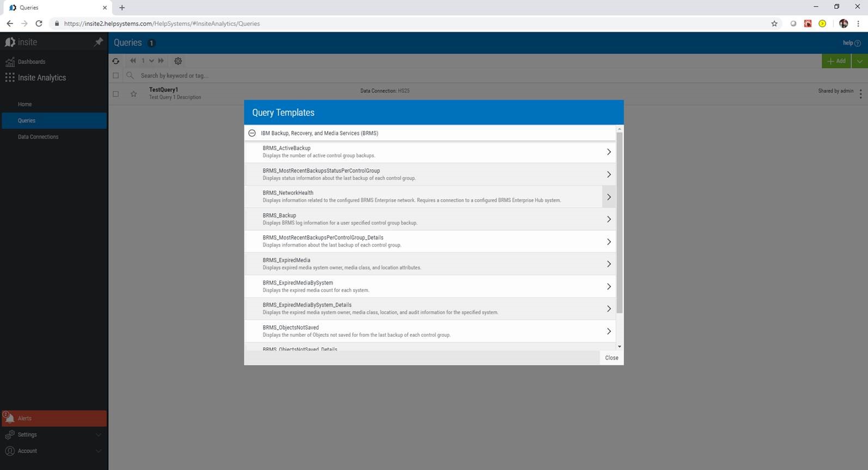This screenshot has width=868, height=470.
Task: Select BRMS_ExpiredMediaBySystem template name
Action: tap(298, 283)
